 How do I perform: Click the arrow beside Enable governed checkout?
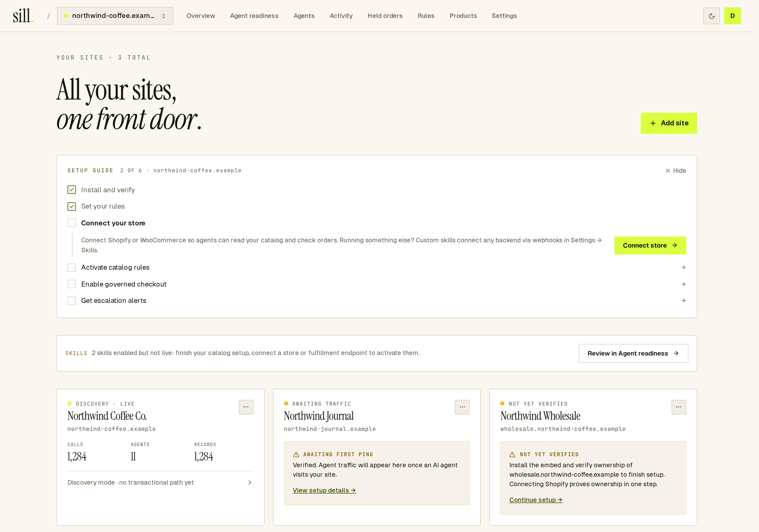(683, 284)
